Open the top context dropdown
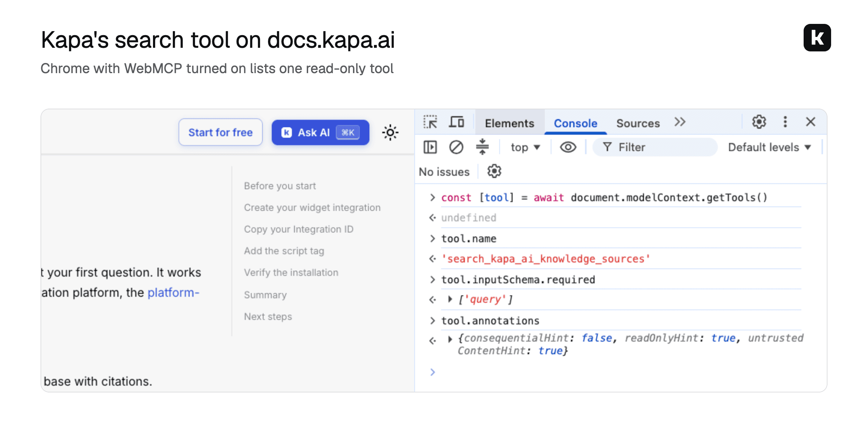Viewport: 868px width, 433px height. pos(525,147)
